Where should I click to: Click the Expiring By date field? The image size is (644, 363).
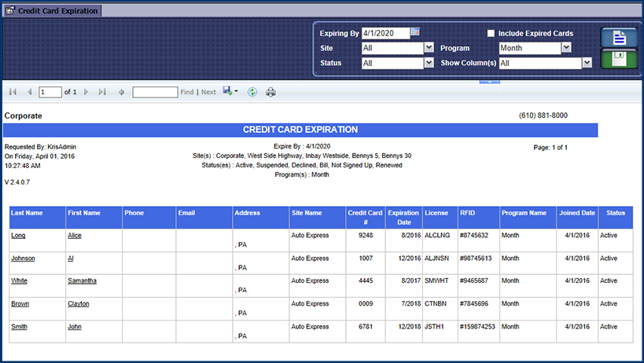pyautogui.click(x=385, y=33)
